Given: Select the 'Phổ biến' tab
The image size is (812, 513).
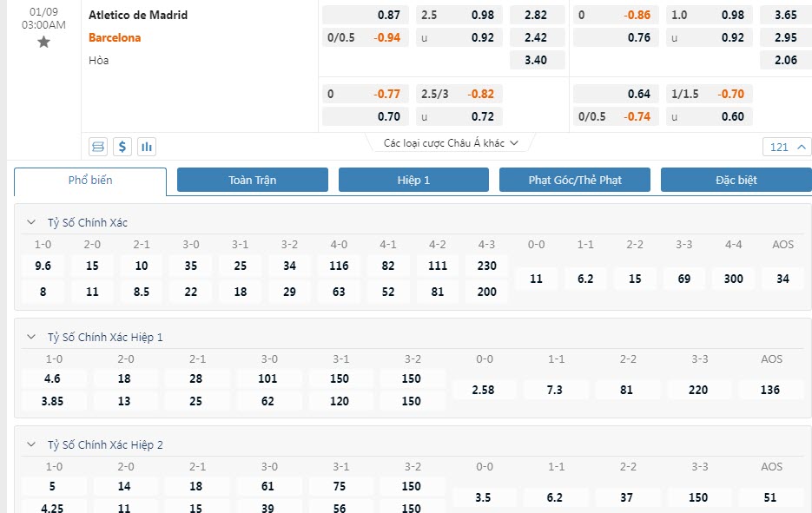Looking at the screenshot, I should click(x=90, y=181).
